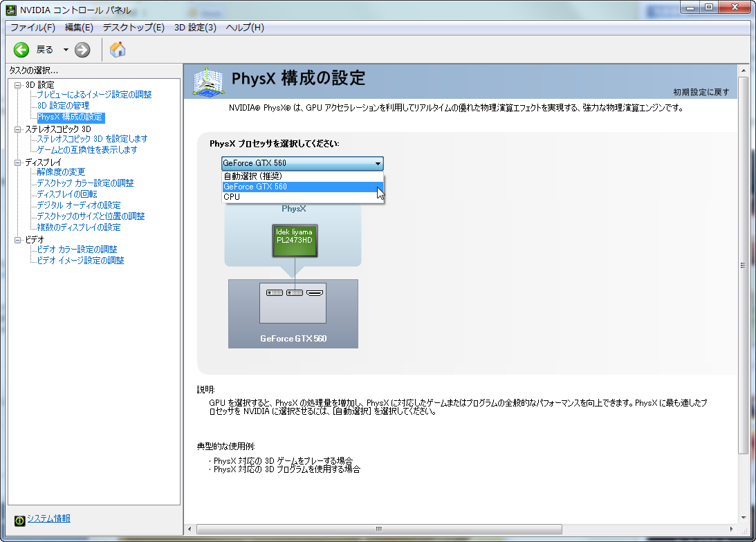Click the second DVI connector icon

coord(295,292)
